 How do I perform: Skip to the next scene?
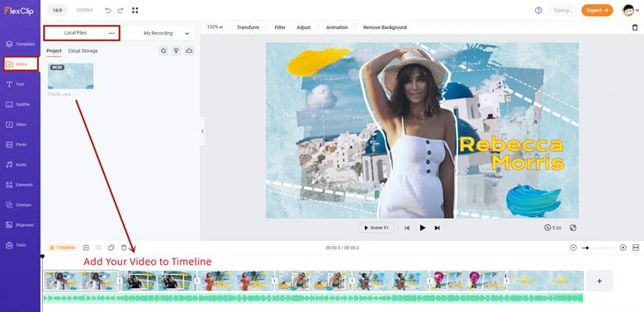coord(438,228)
